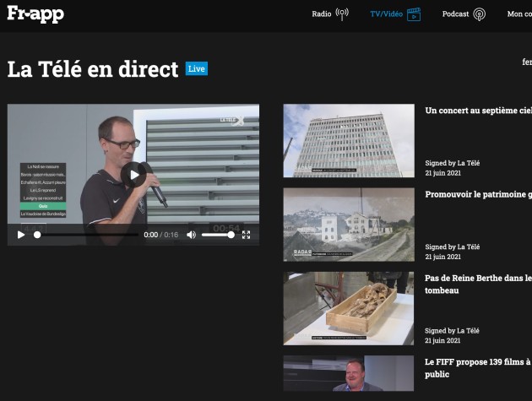Open thumbnail of the tall office building
This screenshot has width=532, height=401.
pos(349,140)
